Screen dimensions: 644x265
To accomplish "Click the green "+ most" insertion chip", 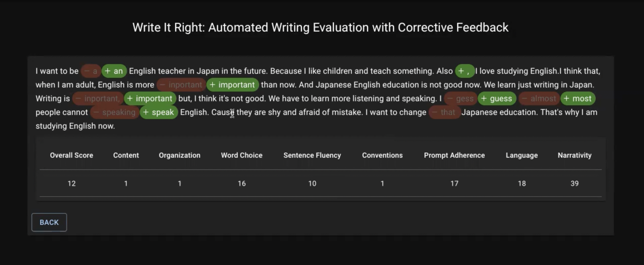I will [578, 98].
